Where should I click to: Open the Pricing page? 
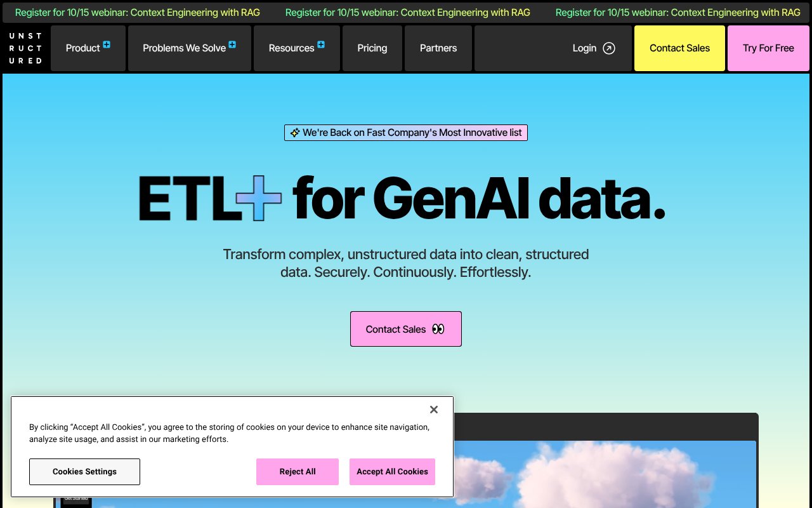372,48
